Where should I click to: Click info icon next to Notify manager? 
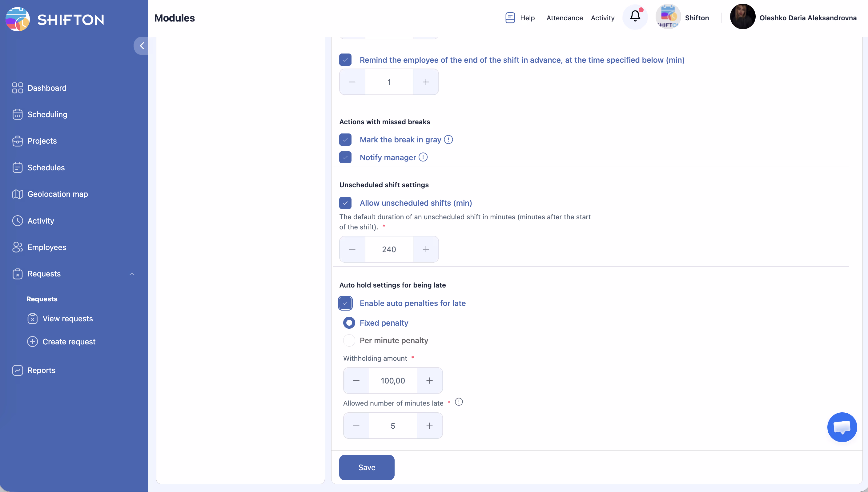[x=423, y=157]
